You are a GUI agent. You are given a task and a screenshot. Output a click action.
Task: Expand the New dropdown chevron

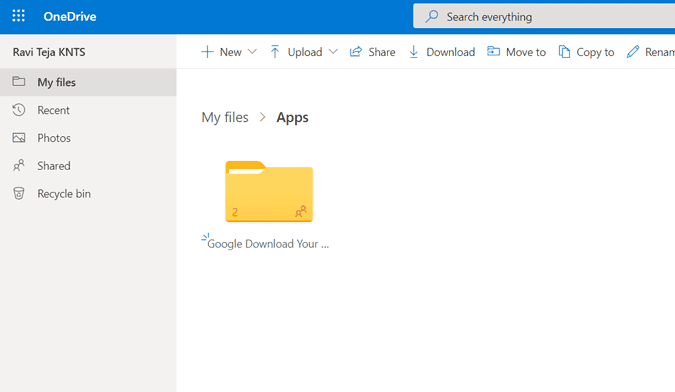point(252,52)
